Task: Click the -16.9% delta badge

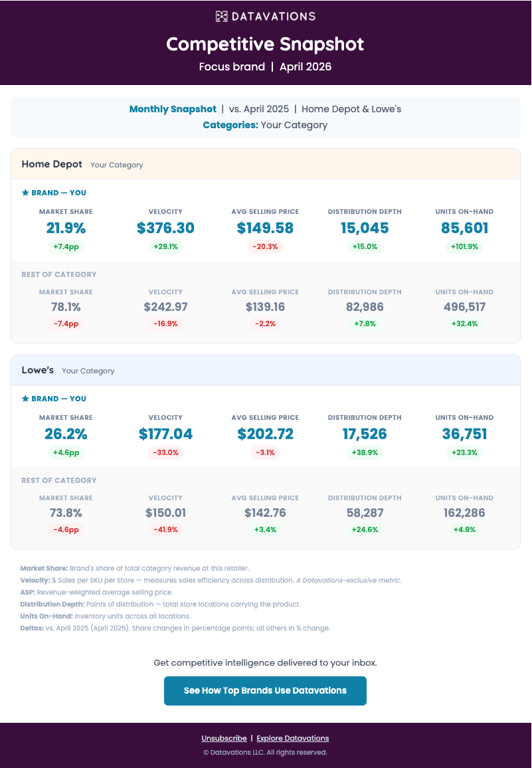Action: click(x=165, y=324)
